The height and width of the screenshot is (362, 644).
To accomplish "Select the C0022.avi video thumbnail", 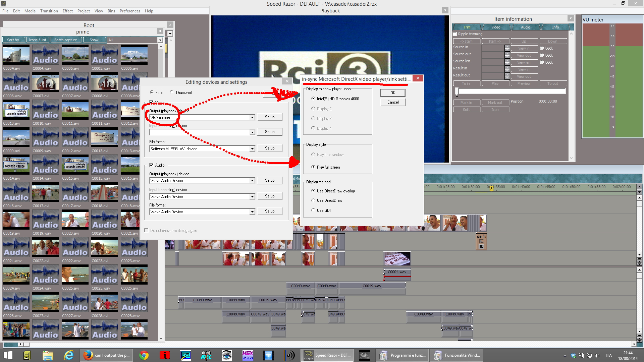I will click(x=45, y=247).
